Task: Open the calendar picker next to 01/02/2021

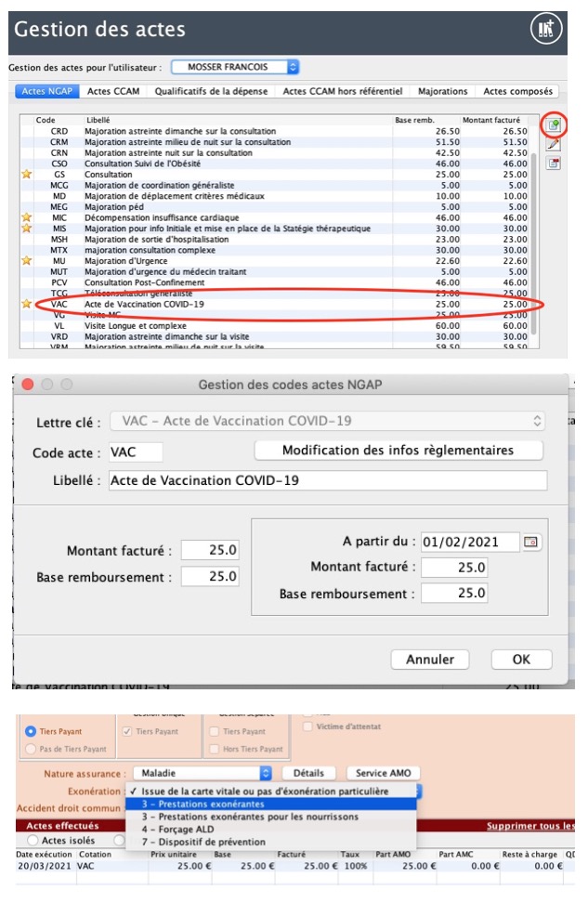Action: coord(530,542)
